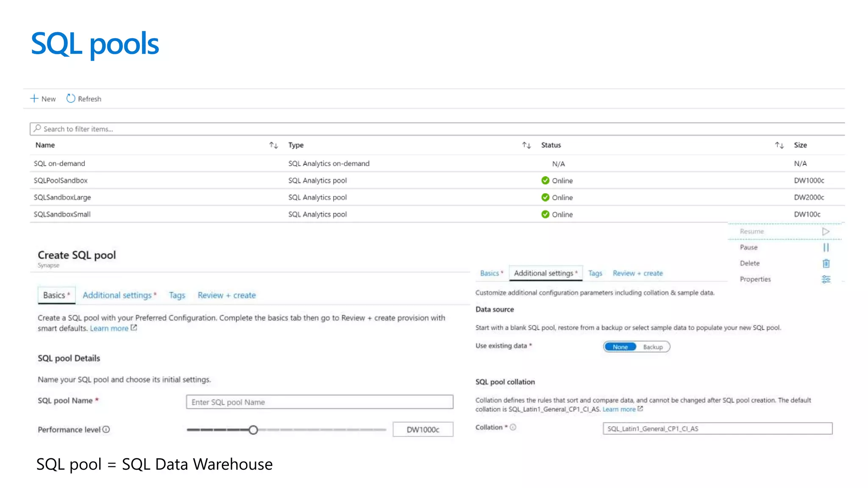Click the Properties sliders icon
868x488 pixels.
pos(826,279)
